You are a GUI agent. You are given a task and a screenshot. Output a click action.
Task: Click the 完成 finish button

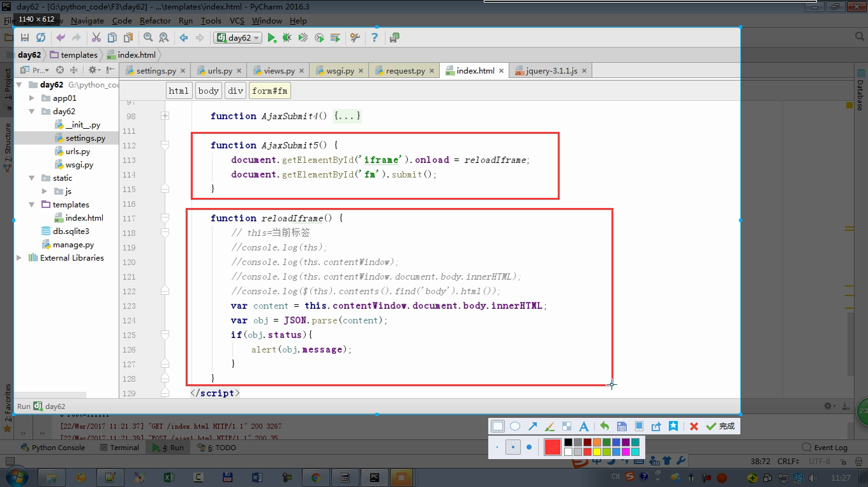coord(721,426)
